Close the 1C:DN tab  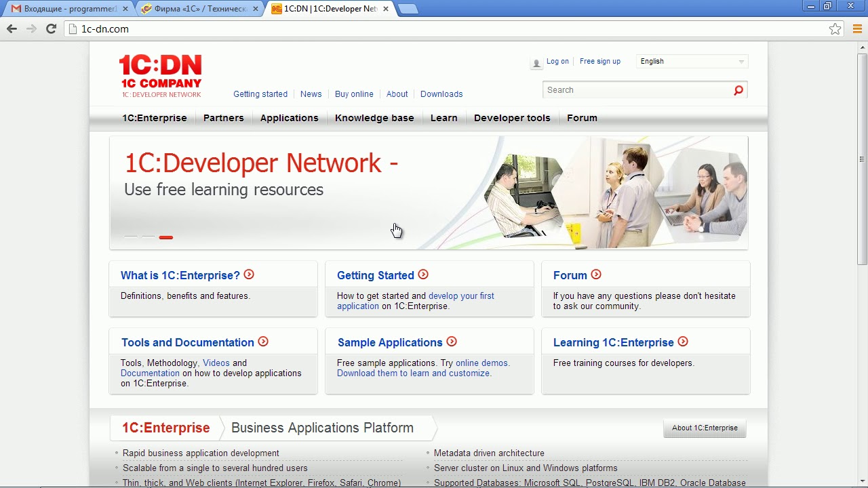click(x=386, y=9)
